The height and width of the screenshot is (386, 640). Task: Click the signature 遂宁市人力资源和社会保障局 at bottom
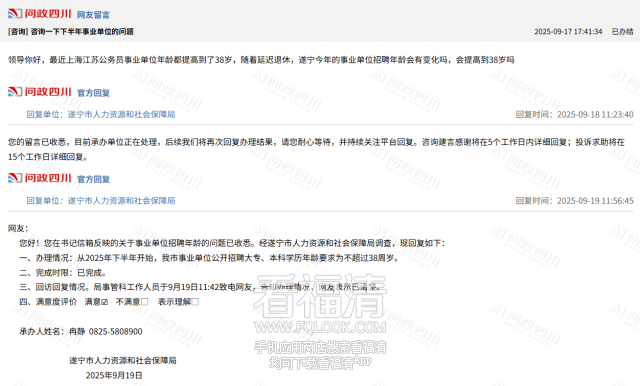click(123, 360)
